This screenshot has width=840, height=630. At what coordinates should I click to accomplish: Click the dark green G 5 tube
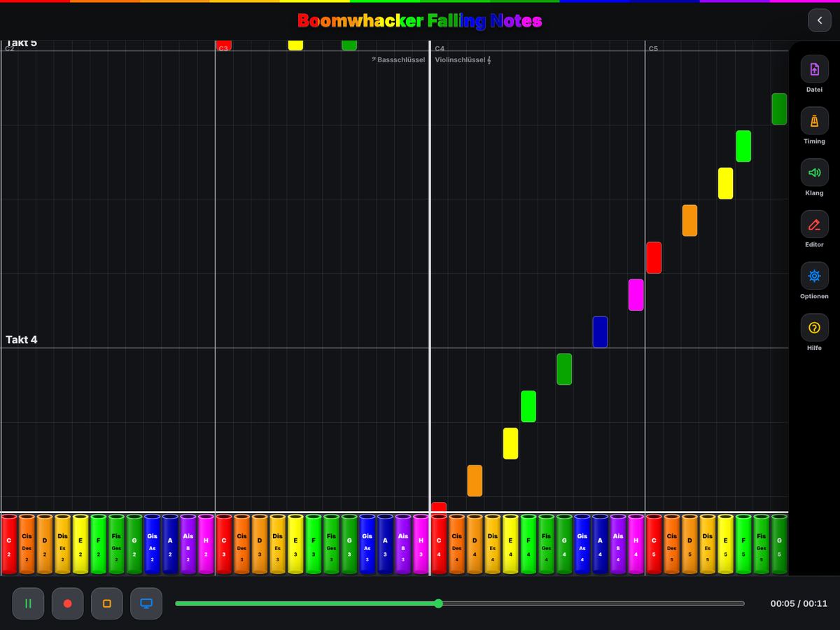tap(779, 545)
